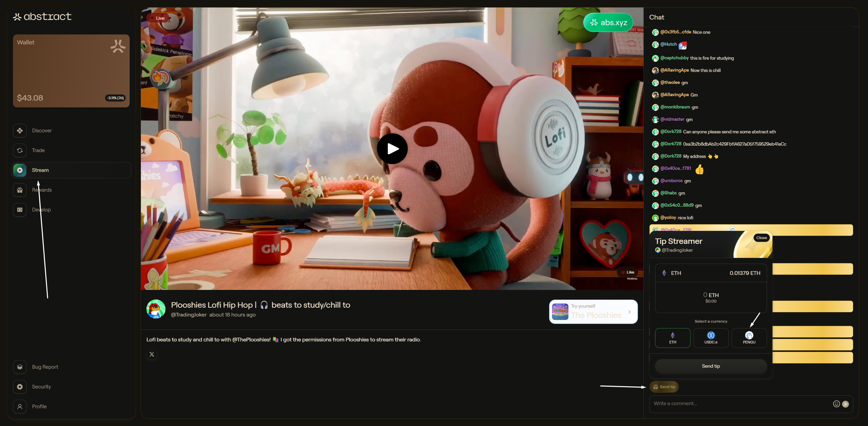This screenshot has height=426, width=868.
Task: Click @Dork728 wallet address message
Action: [734, 144]
